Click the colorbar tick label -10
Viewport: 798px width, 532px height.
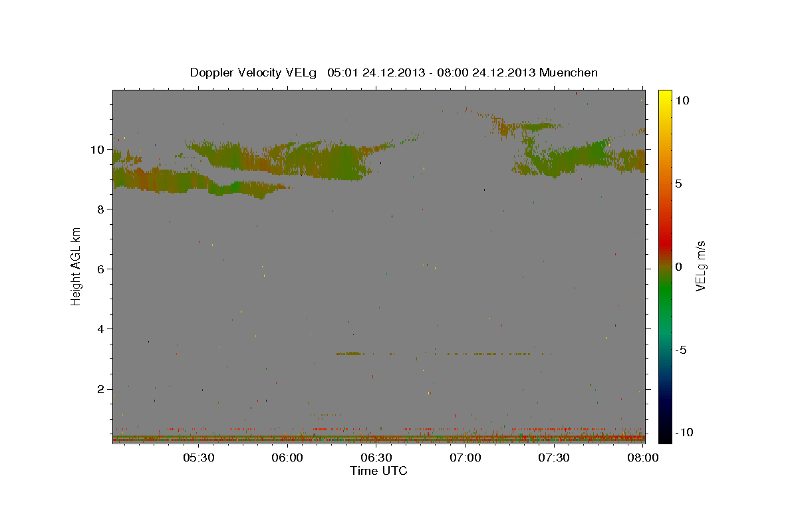click(684, 432)
